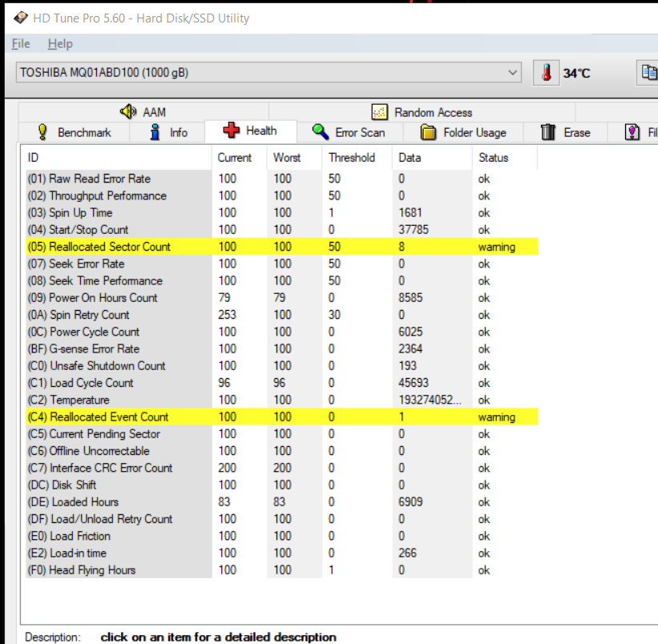Sort by the Status column header

(504, 158)
